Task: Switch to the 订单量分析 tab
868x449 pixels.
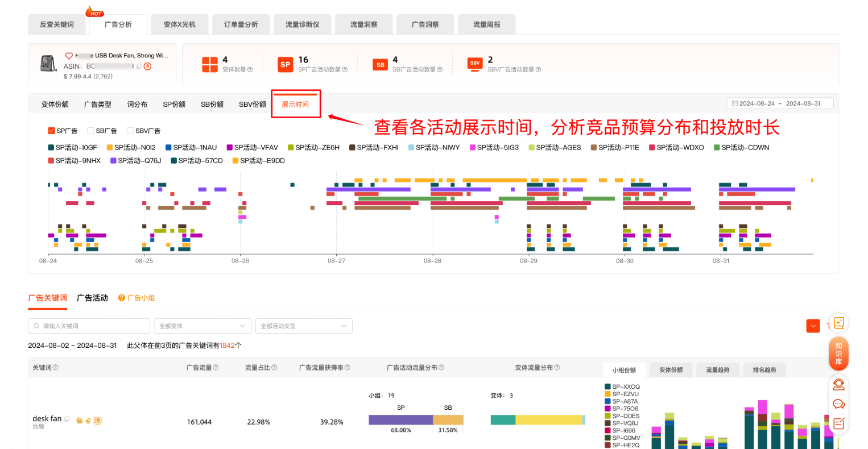Action: point(241,24)
